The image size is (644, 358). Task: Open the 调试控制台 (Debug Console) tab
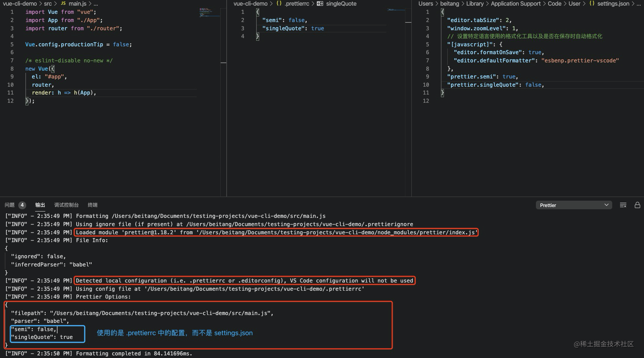pyautogui.click(x=66, y=205)
